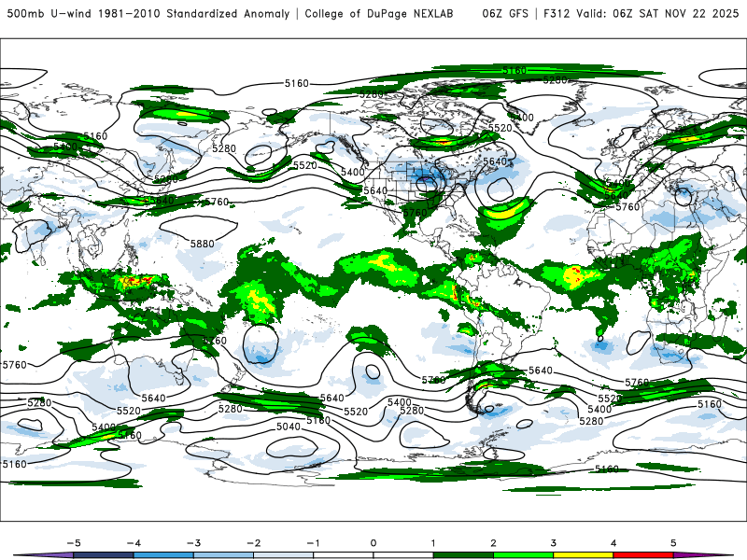Click the colorbar tick label '5'

coord(673,543)
